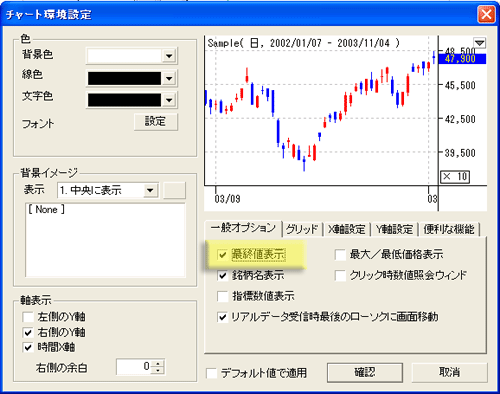Close the チャート環境設定 dialog

[x=486, y=15]
